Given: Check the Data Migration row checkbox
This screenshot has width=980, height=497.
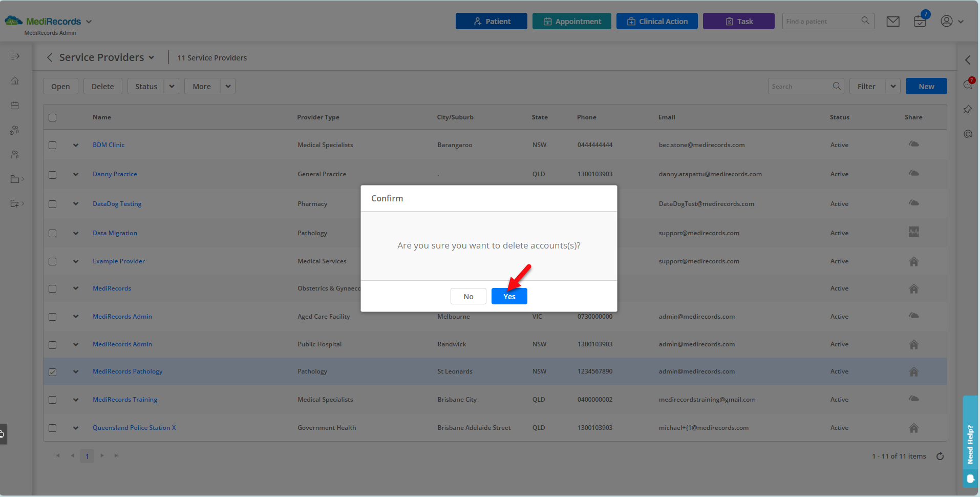Looking at the screenshot, I should click(52, 233).
